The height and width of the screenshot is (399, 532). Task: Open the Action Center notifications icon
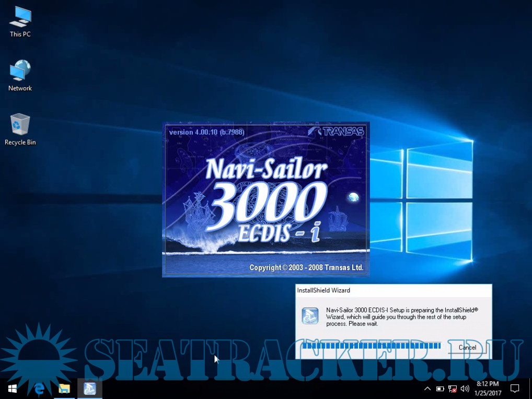point(514,389)
